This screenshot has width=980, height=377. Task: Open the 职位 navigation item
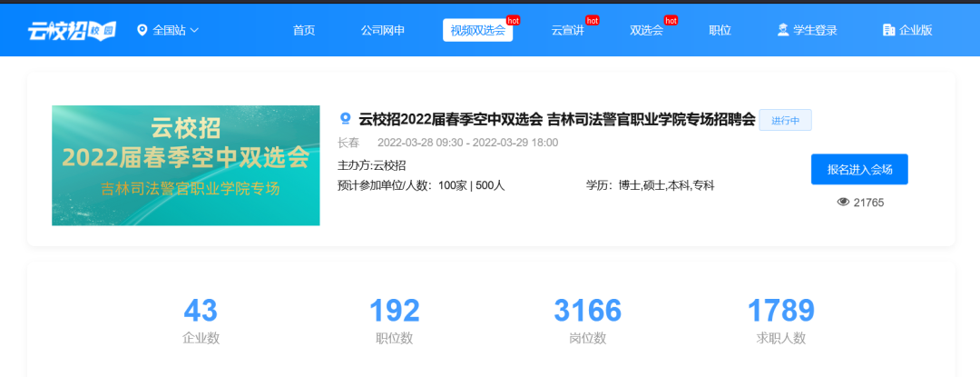[x=720, y=30]
